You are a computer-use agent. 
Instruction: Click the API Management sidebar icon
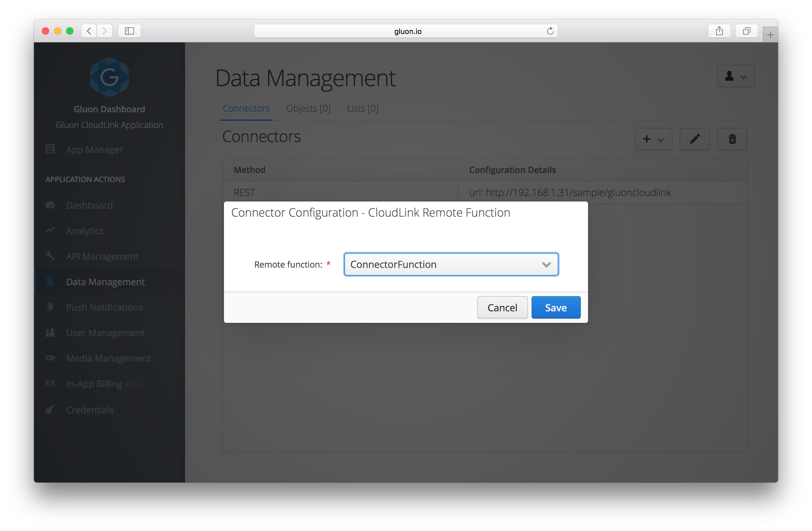click(x=50, y=256)
